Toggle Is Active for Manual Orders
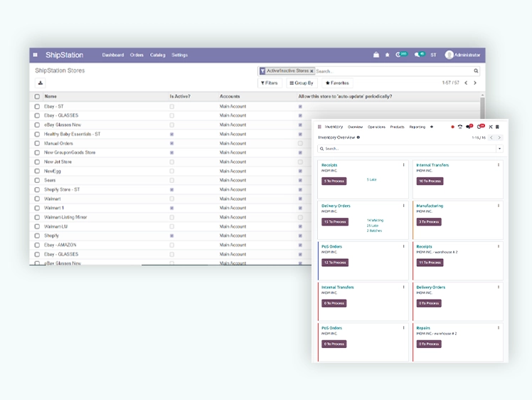The image size is (532, 400). tap(171, 143)
